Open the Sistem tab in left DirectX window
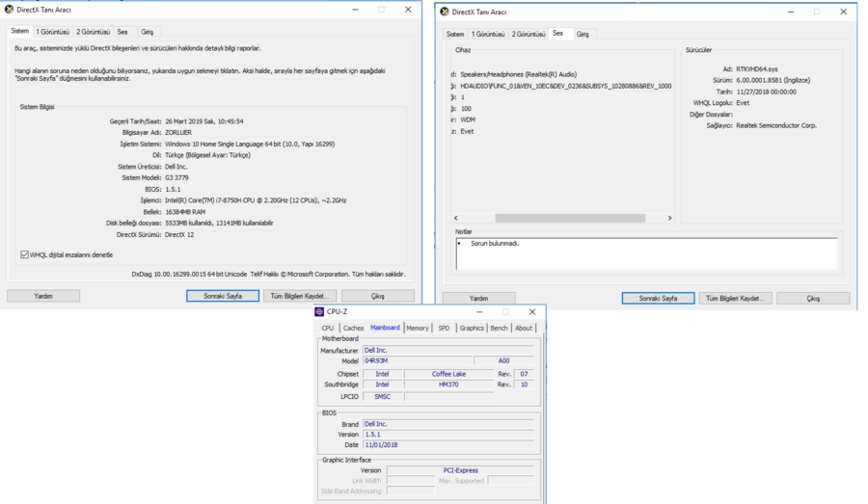Image resolution: width=868 pixels, height=504 pixels. tap(20, 31)
